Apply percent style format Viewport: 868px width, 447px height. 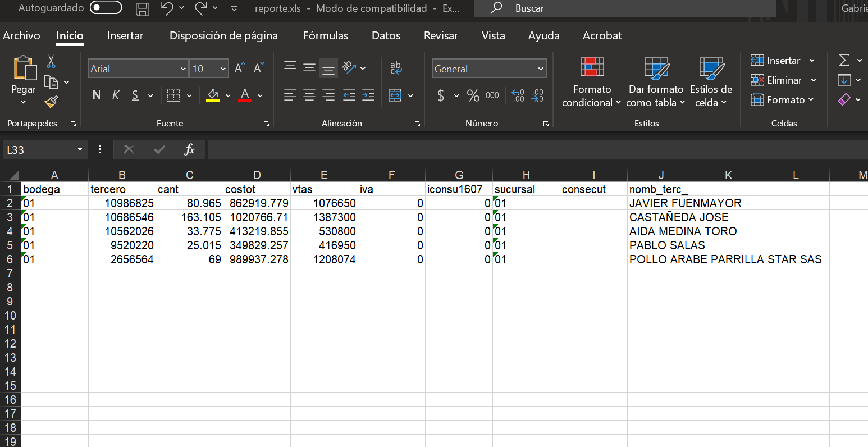473,95
